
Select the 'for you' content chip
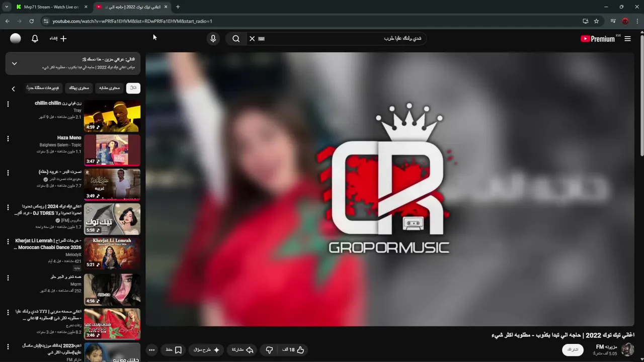79,88
